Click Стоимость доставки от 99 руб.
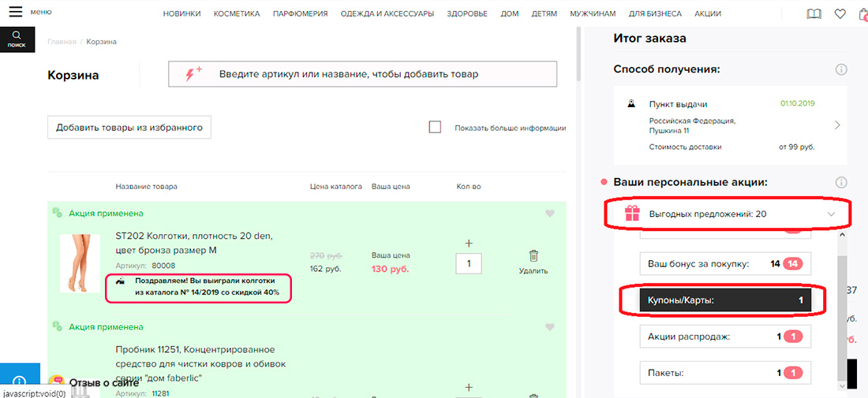Screen dimensions: 868x398 (x=731, y=147)
